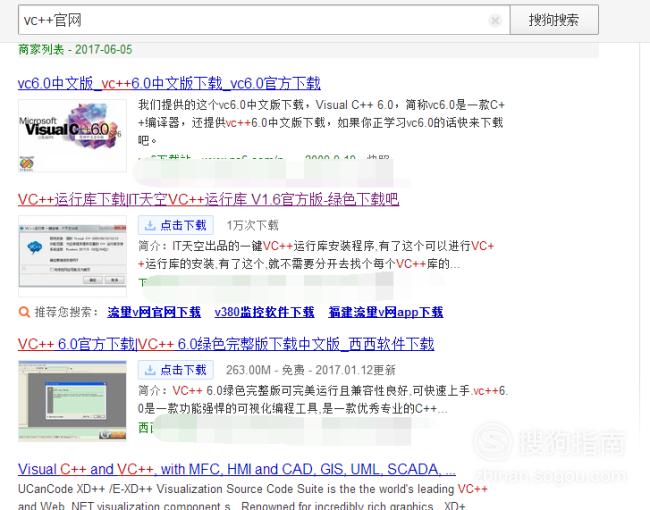Screen dimensions: 650x510
Task: Click the download icon next to 263.00M
Action: coord(150,370)
